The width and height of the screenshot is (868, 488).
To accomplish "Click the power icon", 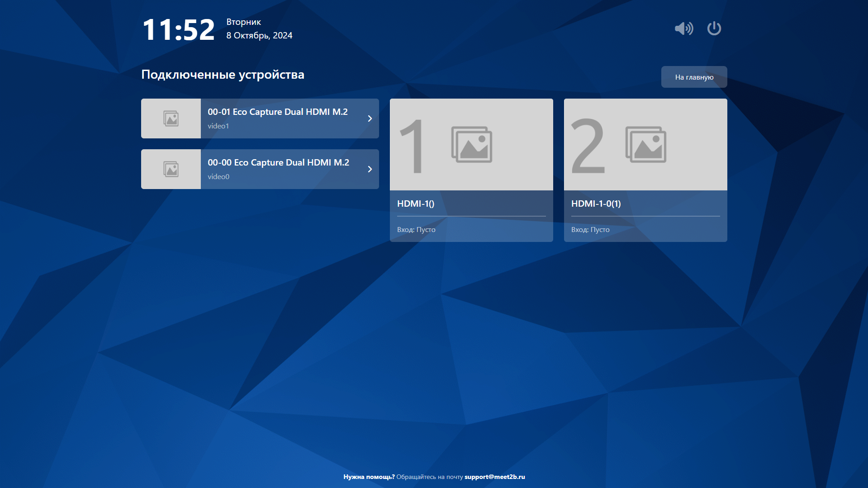I will tap(714, 28).
